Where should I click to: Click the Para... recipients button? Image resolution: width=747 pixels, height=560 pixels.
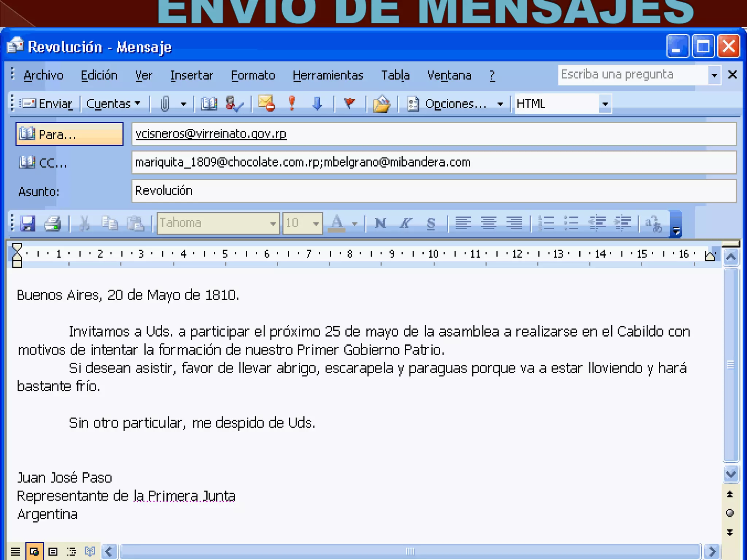(x=69, y=134)
